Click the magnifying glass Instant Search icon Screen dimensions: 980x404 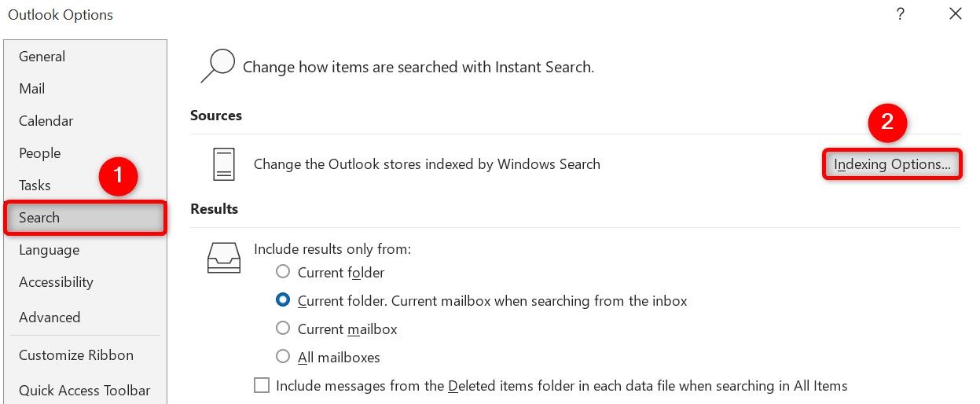pos(217,66)
